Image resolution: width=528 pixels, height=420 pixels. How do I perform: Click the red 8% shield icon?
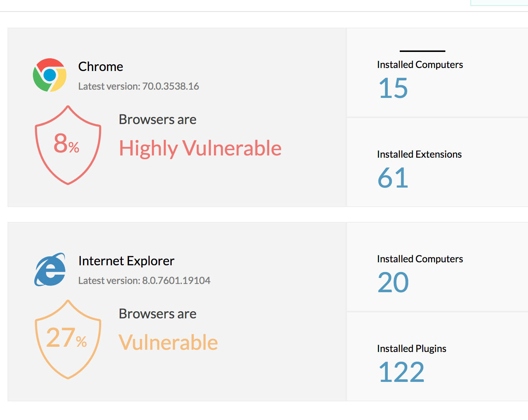pyautogui.click(x=68, y=145)
